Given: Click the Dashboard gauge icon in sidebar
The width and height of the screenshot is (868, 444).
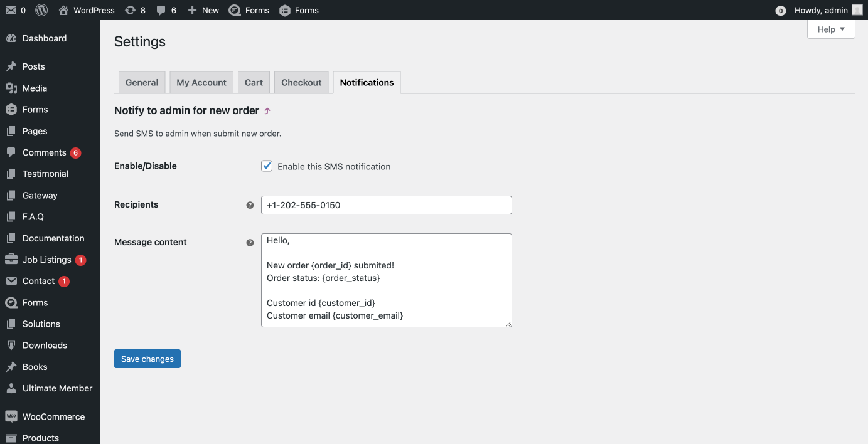Looking at the screenshot, I should pos(11,38).
